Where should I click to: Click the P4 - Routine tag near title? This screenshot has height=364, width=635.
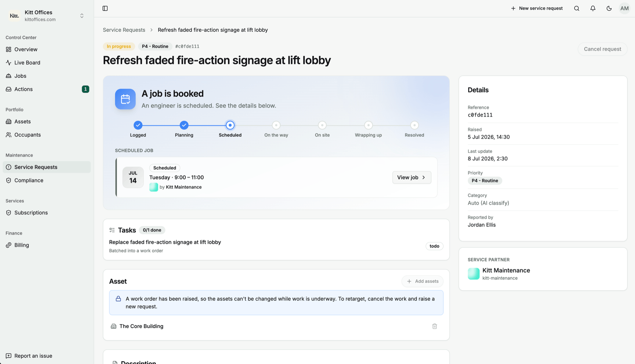[x=155, y=47]
